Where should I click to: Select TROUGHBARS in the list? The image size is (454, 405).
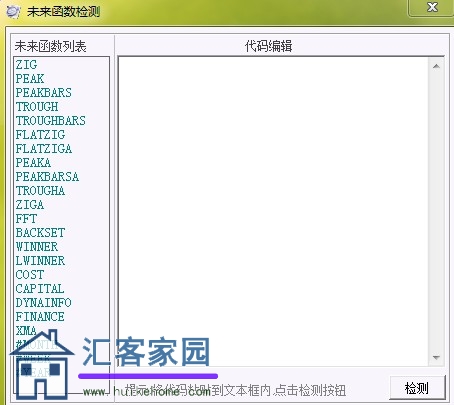click(x=51, y=120)
